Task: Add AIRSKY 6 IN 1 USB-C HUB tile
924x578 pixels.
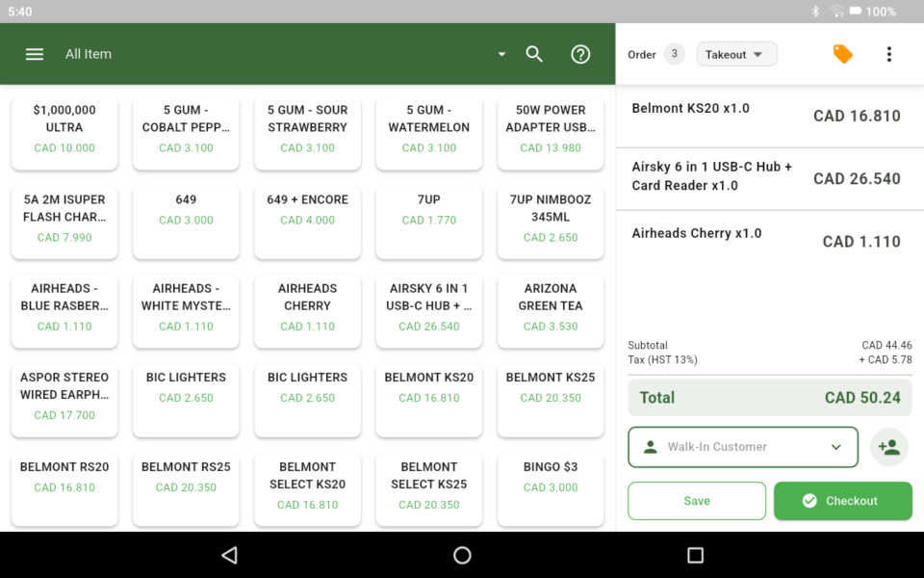Action: coord(429,311)
